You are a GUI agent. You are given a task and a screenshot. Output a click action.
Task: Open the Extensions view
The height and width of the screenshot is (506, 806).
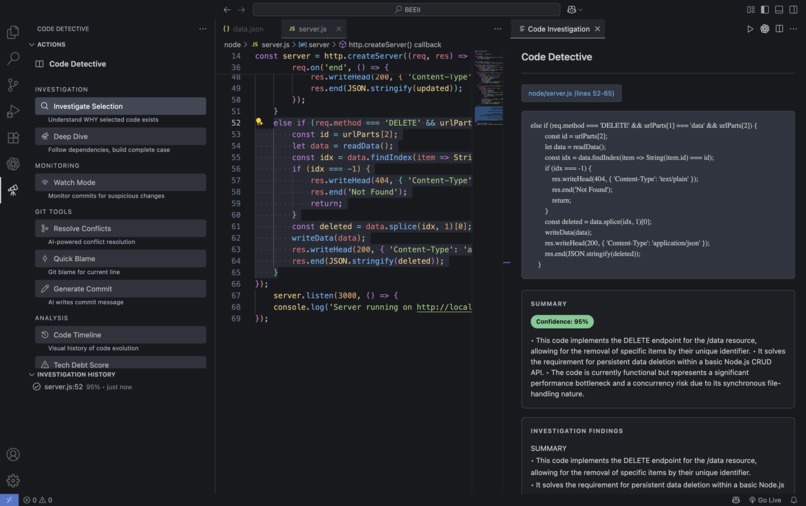pyautogui.click(x=13, y=137)
